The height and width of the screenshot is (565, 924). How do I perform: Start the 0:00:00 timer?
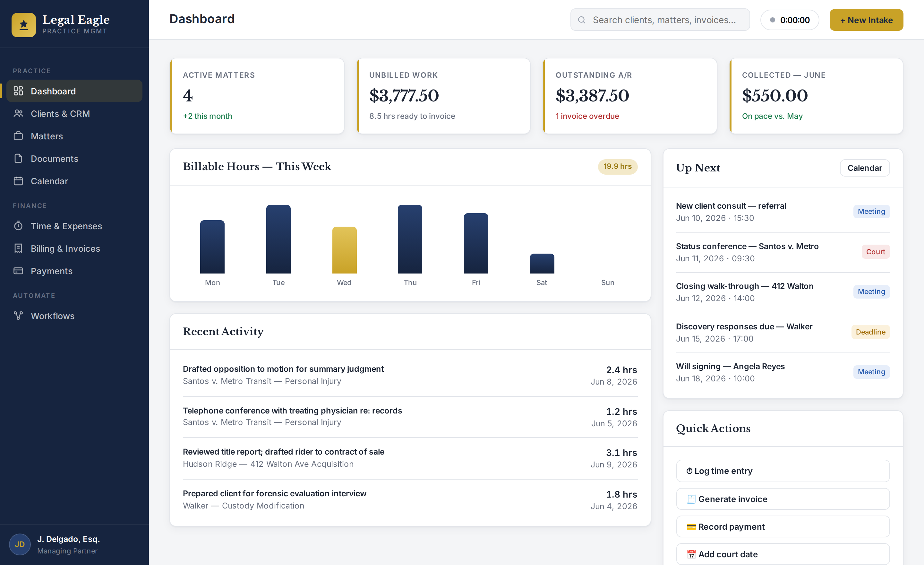[790, 20]
